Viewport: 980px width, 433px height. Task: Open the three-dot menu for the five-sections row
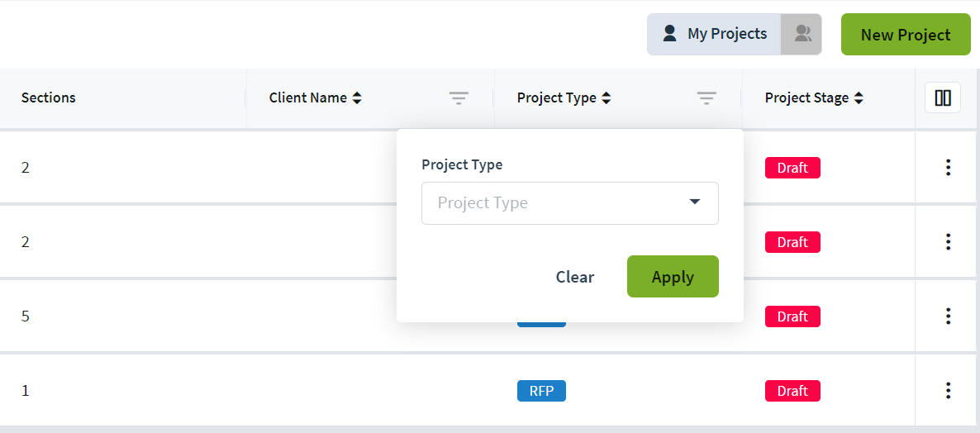click(x=948, y=316)
